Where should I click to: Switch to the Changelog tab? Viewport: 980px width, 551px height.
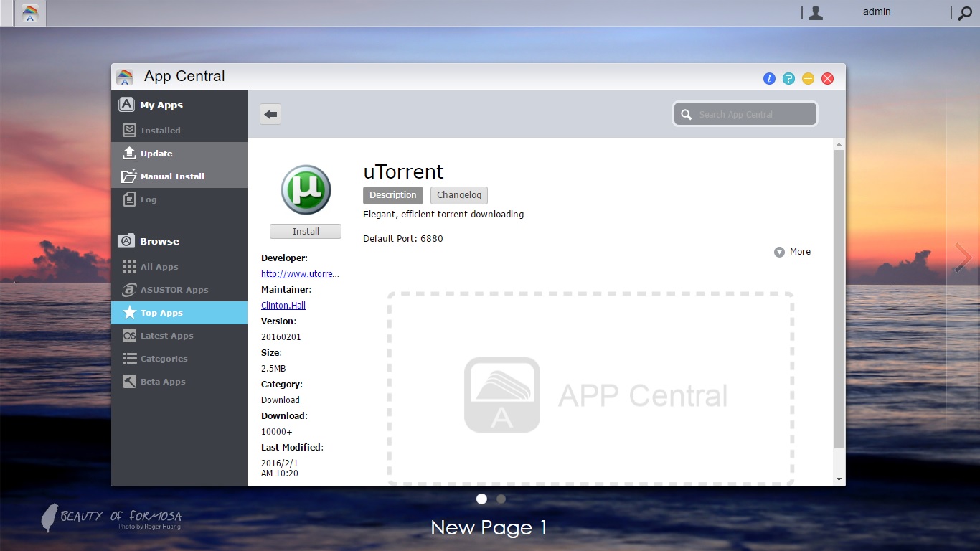459,195
